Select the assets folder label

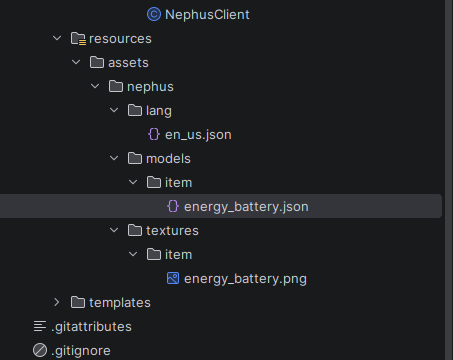coord(128,63)
